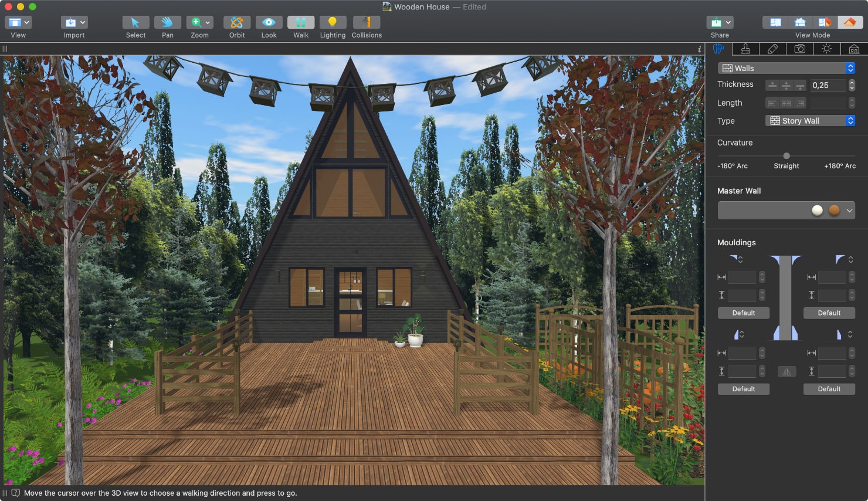This screenshot has width=868, height=501.
Task: Choose the Look navigation tool
Action: tap(269, 23)
